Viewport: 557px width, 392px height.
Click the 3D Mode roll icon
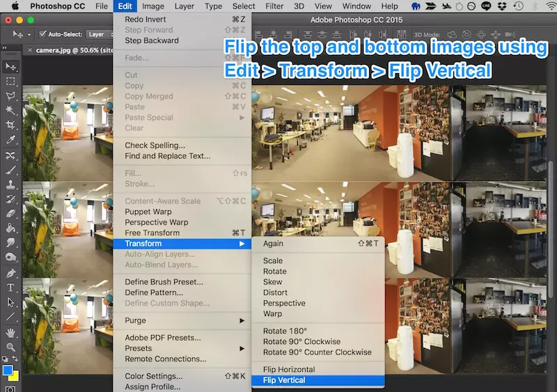(x=466, y=35)
